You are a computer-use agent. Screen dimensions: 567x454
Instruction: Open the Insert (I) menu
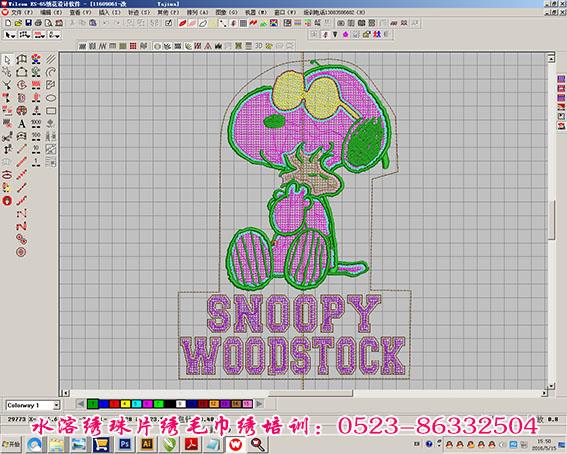pos(110,12)
